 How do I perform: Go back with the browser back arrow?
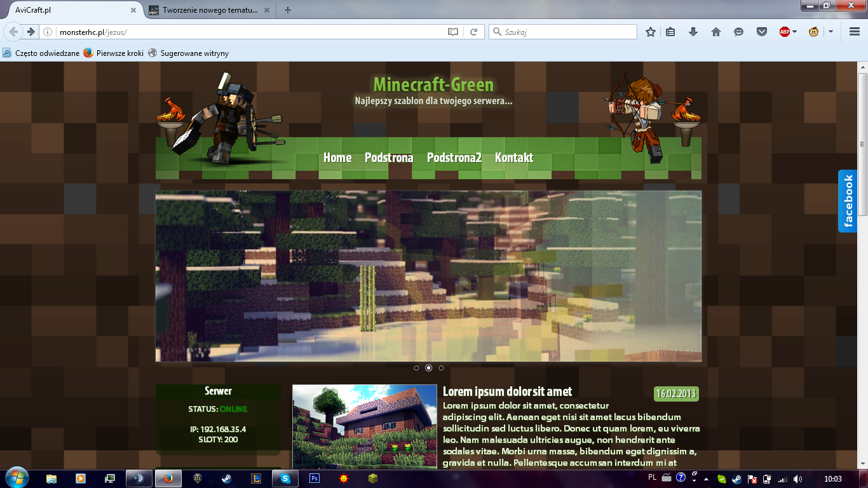point(13,32)
